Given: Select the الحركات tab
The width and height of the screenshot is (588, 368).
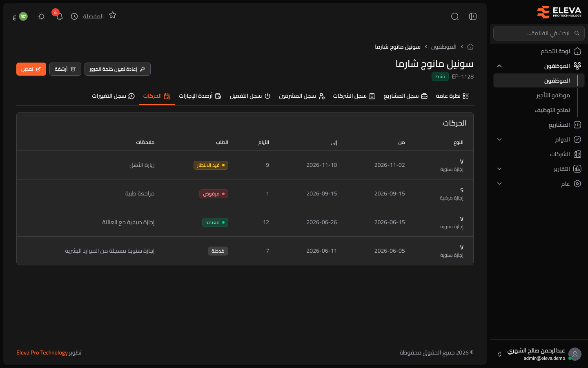Looking at the screenshot, I should [x=157, y=96].
